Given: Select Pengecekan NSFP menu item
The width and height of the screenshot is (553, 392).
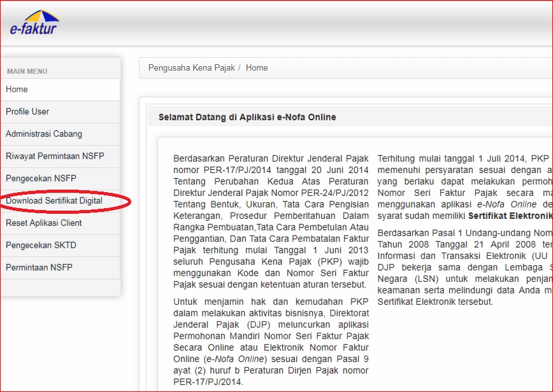Looking at the screenshot, I should pos(61,178).
